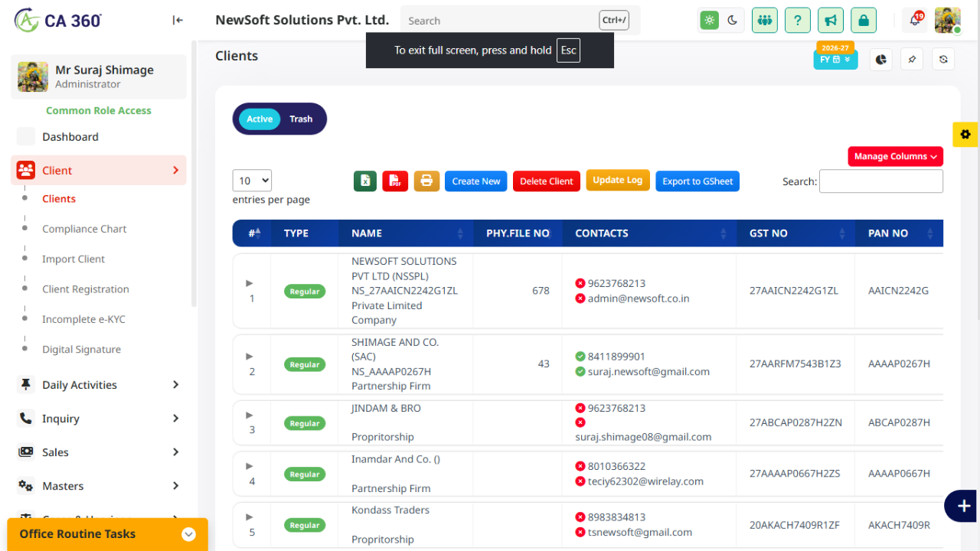The height and width of the screenshot is (551, 980).
Task: Click Export to GSheet button
Action: point(697,181)
